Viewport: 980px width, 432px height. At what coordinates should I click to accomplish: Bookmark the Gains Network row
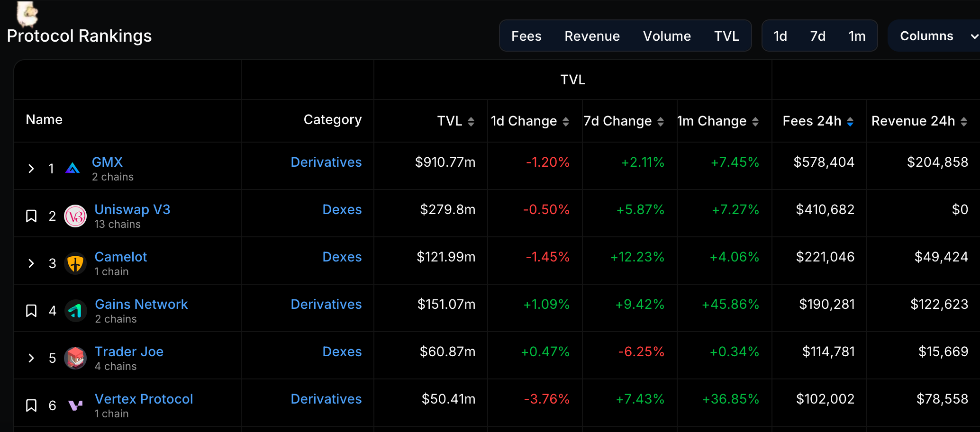[x=31, y=311]
